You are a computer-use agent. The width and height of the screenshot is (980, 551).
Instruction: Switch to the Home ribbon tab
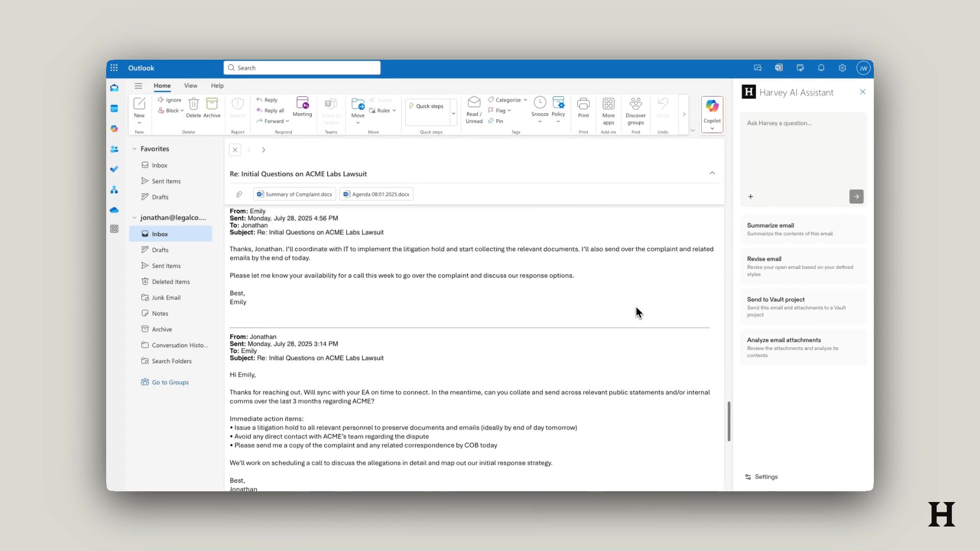click(162, 86)
